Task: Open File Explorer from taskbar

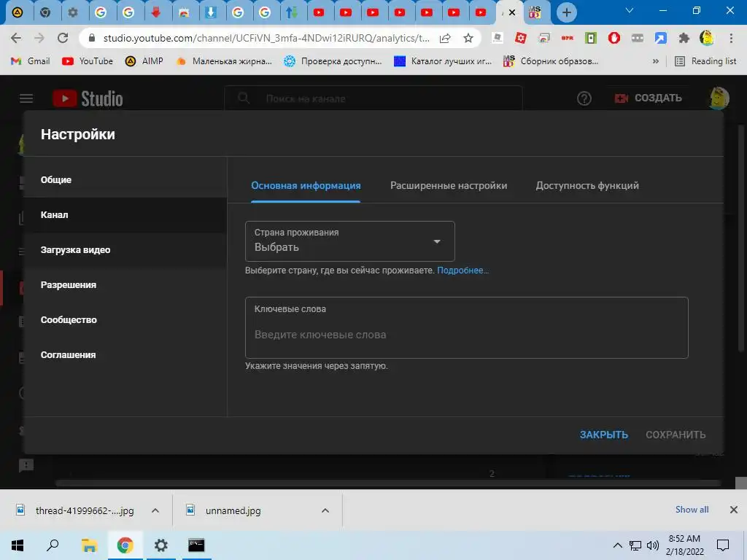Action: [89, 545]
